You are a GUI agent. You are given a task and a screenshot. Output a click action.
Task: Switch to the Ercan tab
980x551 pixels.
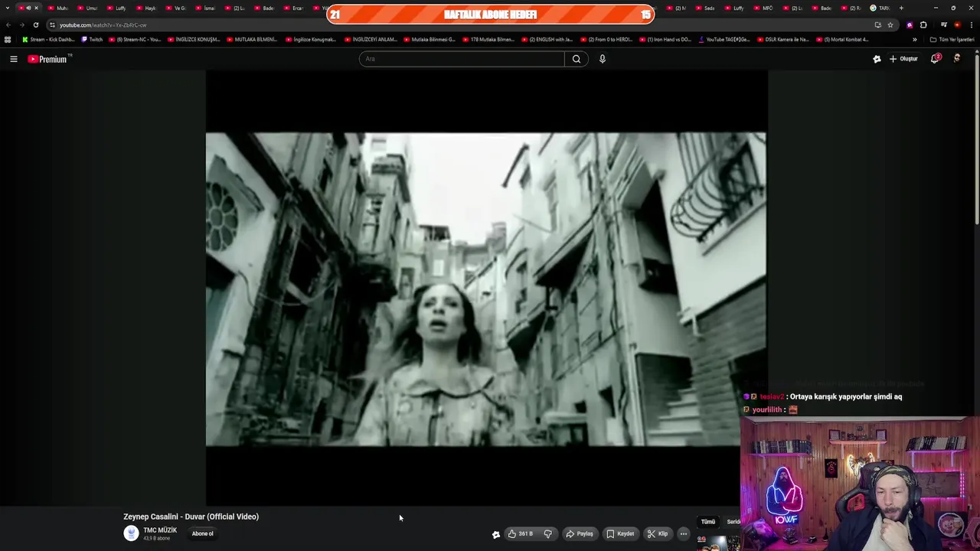(293, 8)
